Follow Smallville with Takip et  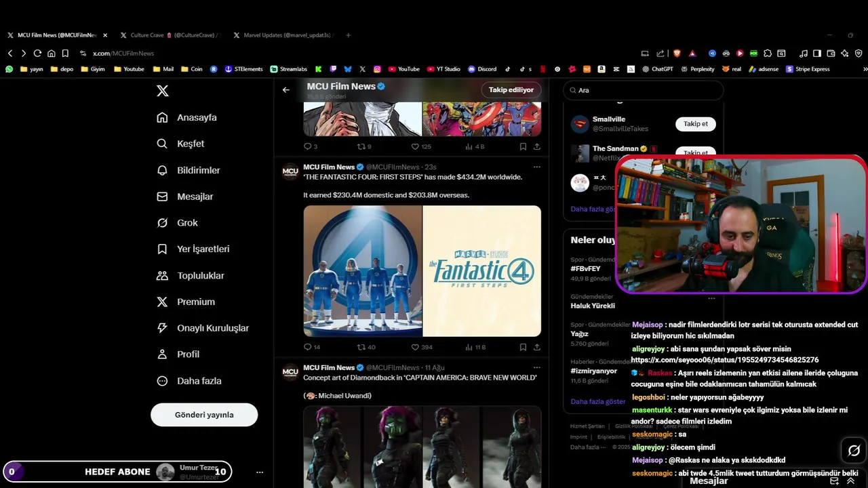(x=696, y=124)
